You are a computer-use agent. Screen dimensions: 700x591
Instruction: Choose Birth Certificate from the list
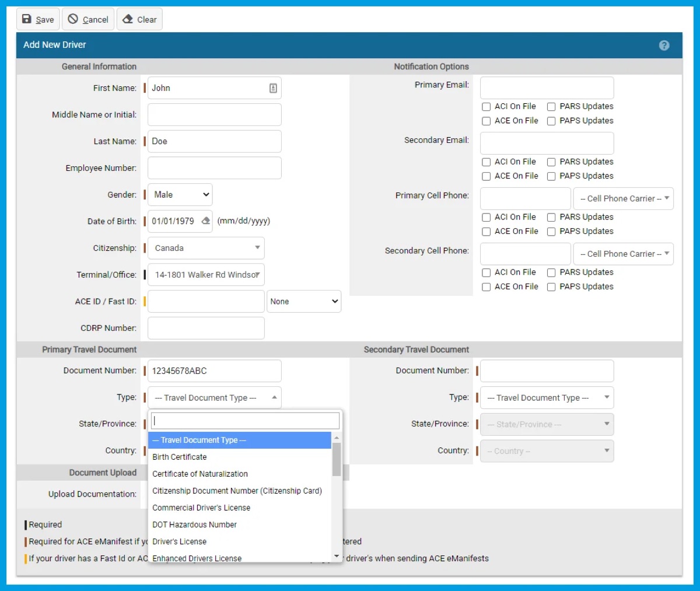click(x=240, y=457)
